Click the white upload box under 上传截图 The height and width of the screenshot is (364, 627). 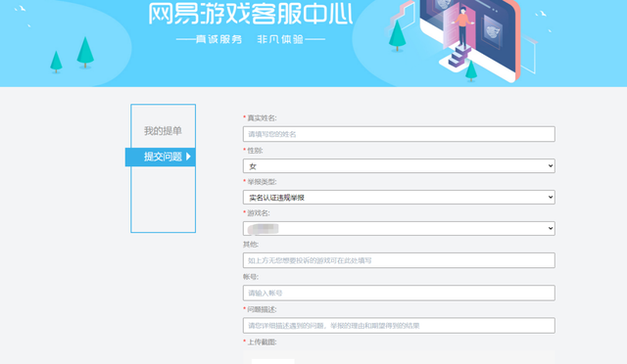tap(273, 361)
